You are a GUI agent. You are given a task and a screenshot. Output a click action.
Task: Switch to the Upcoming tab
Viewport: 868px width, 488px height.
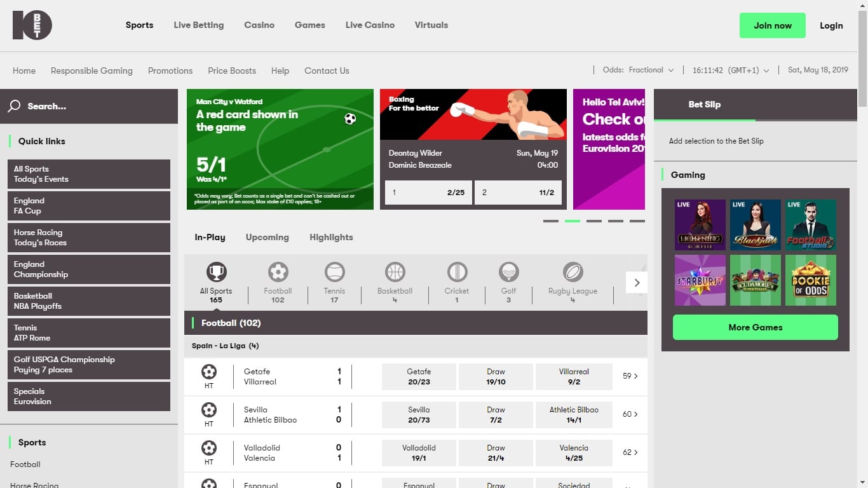268,237
